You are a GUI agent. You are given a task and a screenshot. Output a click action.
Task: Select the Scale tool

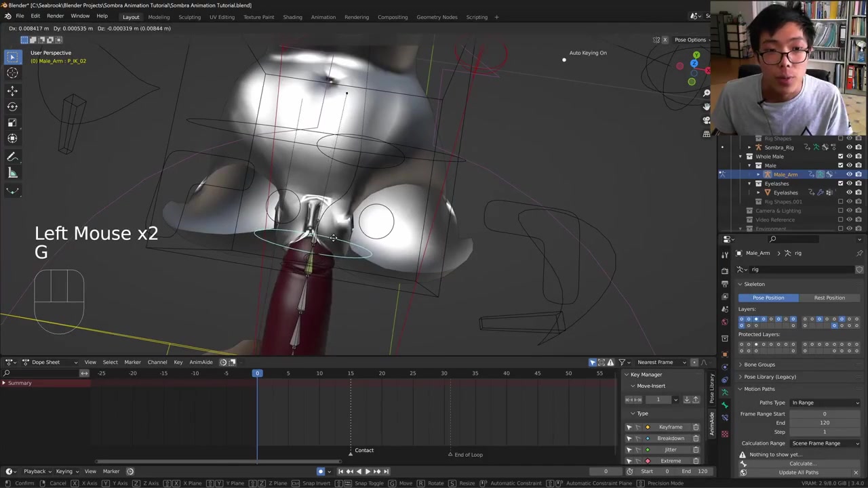point(12,123)
